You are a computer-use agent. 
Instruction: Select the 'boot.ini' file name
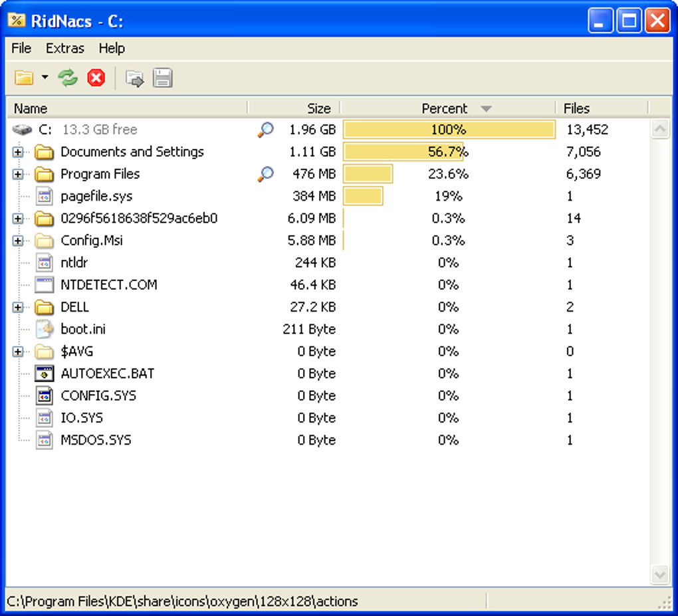point(83,329)
